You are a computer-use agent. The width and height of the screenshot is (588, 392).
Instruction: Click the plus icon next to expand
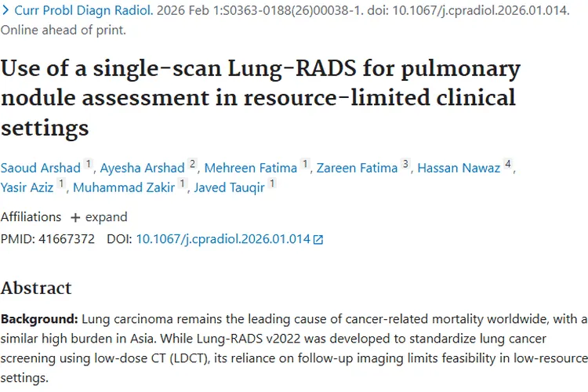pos(75,217)
